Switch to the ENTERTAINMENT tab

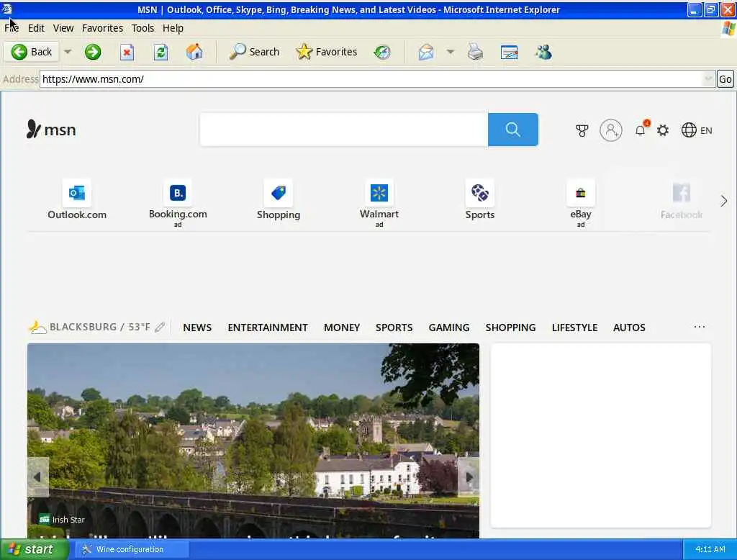pyautogui.click(x=268, y=328)
